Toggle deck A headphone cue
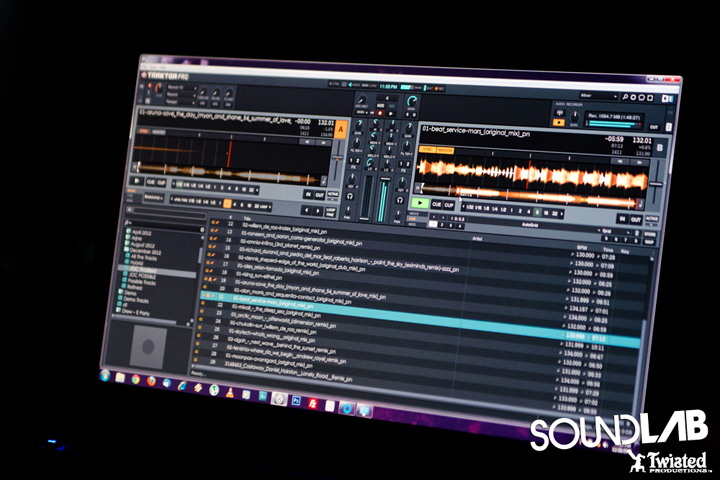The height and width of the screenshot is (480, 720). pos(350,197)
